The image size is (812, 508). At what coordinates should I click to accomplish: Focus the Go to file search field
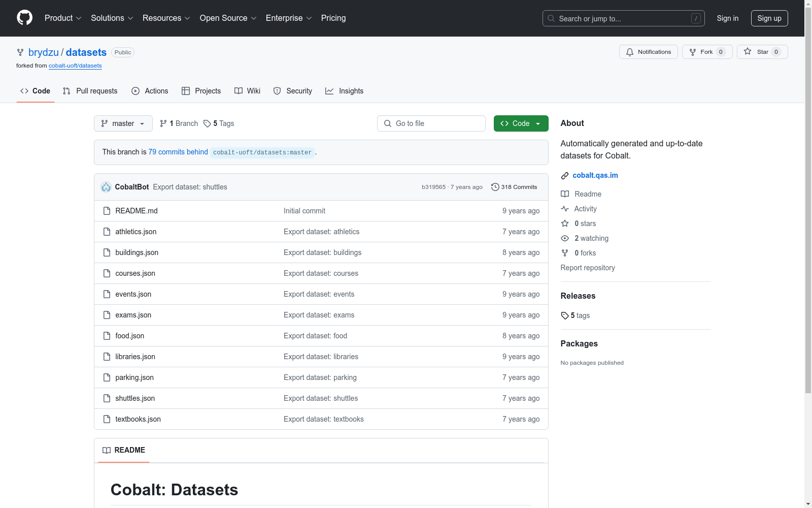pos(431,123)
